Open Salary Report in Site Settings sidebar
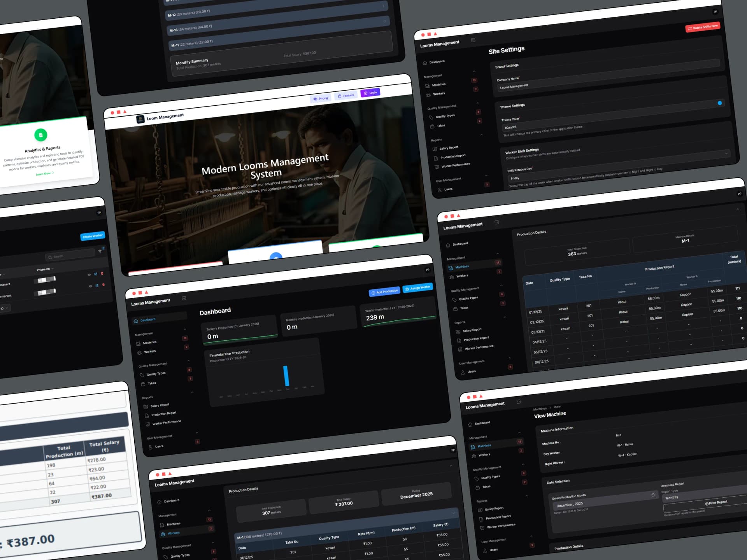The width and height of the screenshot is (747, 560). tap(449, 148)
